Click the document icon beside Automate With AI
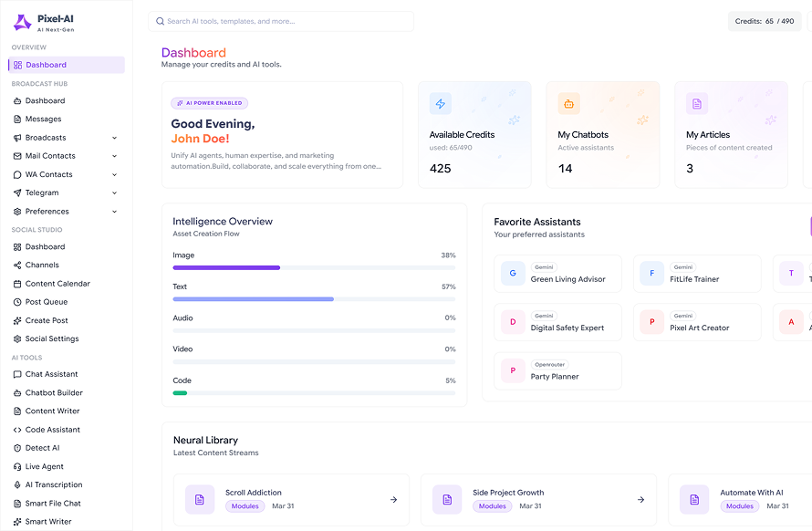 coord(694,500)
